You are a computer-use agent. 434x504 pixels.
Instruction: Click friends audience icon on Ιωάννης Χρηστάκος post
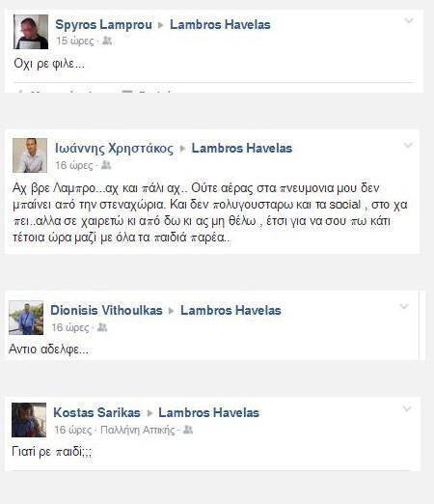106,165
